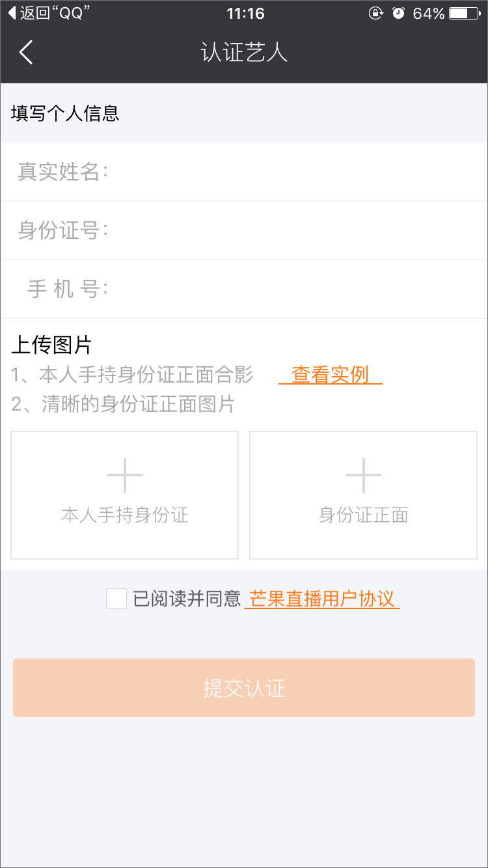The height and width of the screenshot is (868, 488).
Task: Tap the 填写个人信息 section header
Action: (x=65, y=113)
